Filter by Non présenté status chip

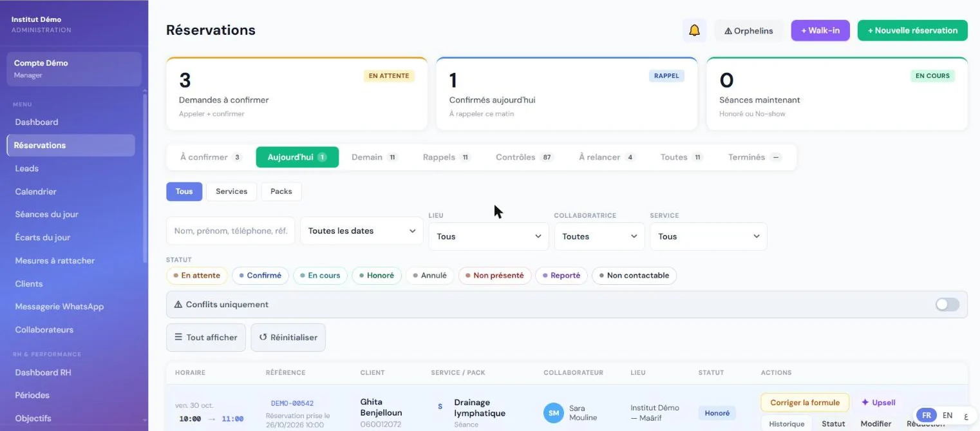[495, 276]
